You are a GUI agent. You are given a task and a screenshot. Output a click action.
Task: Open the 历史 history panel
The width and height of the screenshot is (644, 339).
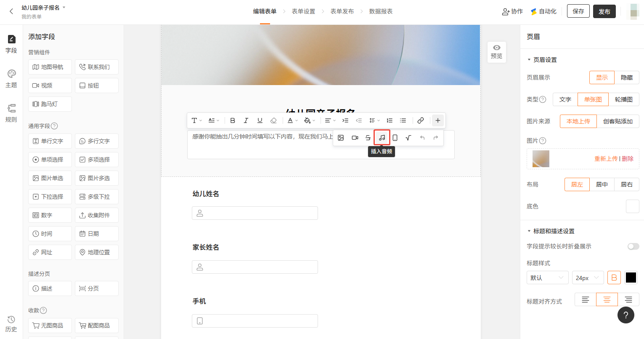point(11,323)
